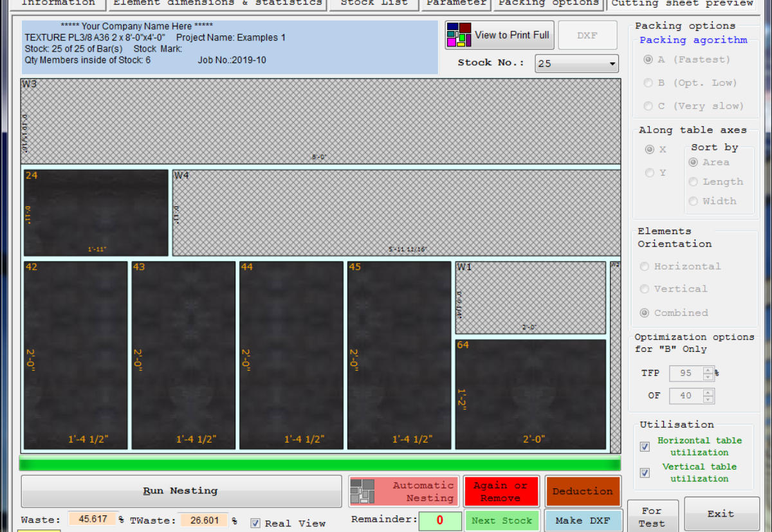Open the Stock No. dropdown
This screenshot has width=772, height=532.
coord(611,64)
